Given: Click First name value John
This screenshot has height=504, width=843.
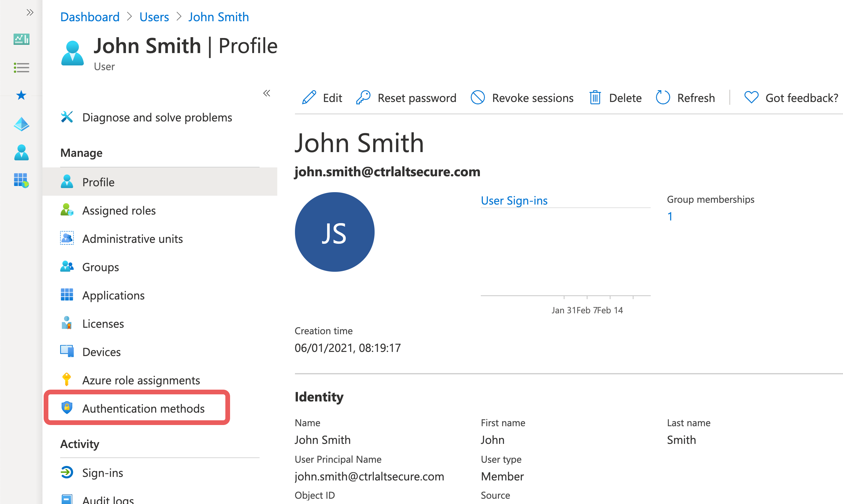Looking at the screenshot, I should coord(493,440).
